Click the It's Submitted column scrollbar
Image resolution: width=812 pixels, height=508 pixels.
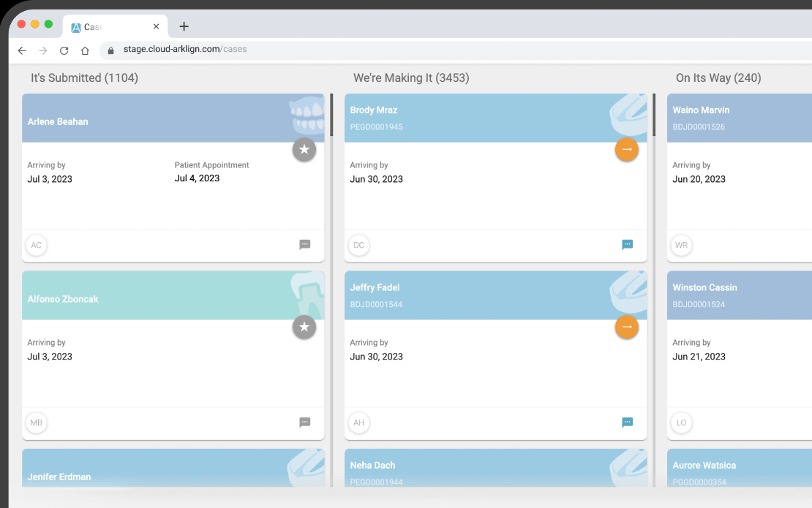[x=331, y=115]
